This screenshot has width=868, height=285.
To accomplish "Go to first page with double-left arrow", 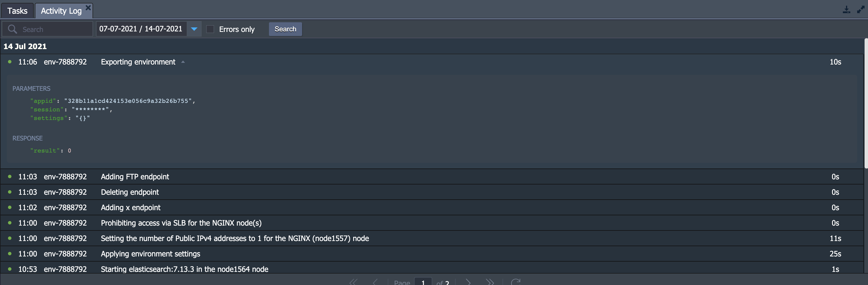I will (353, 282).
